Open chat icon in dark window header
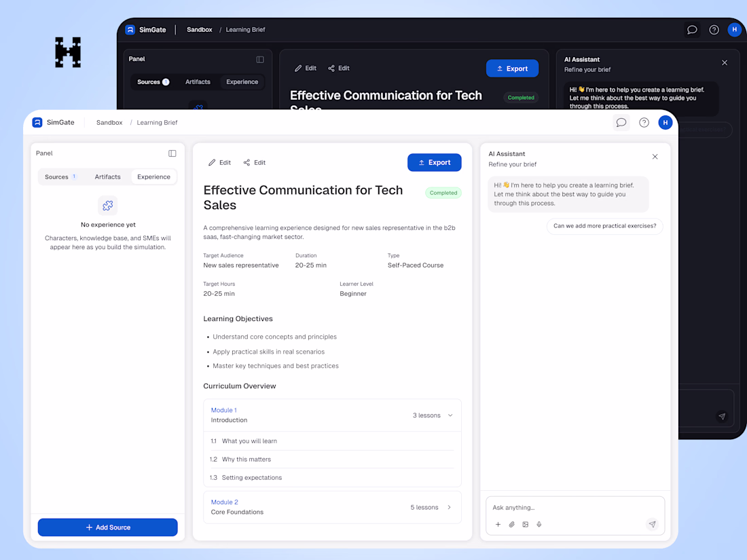This screenshot has width=747, height=560. coord(692,29)
